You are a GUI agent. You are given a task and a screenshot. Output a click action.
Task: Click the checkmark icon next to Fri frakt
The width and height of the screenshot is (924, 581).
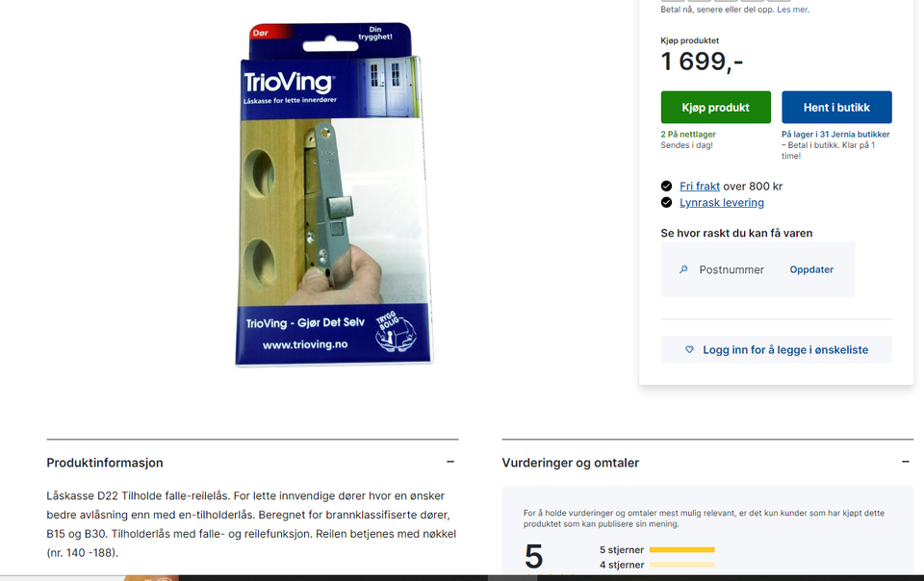tap(666, 186)
